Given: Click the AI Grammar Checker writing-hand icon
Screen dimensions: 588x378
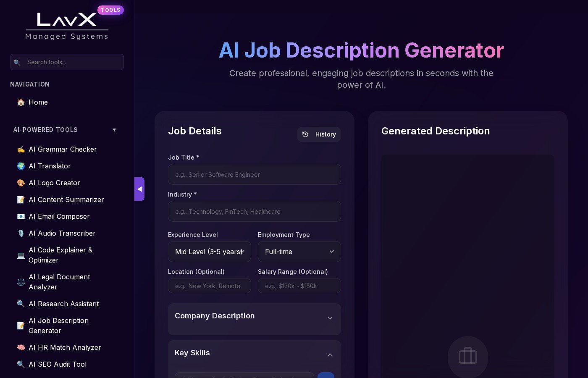Looking at the screenshot, I should (x=21, y=149).
